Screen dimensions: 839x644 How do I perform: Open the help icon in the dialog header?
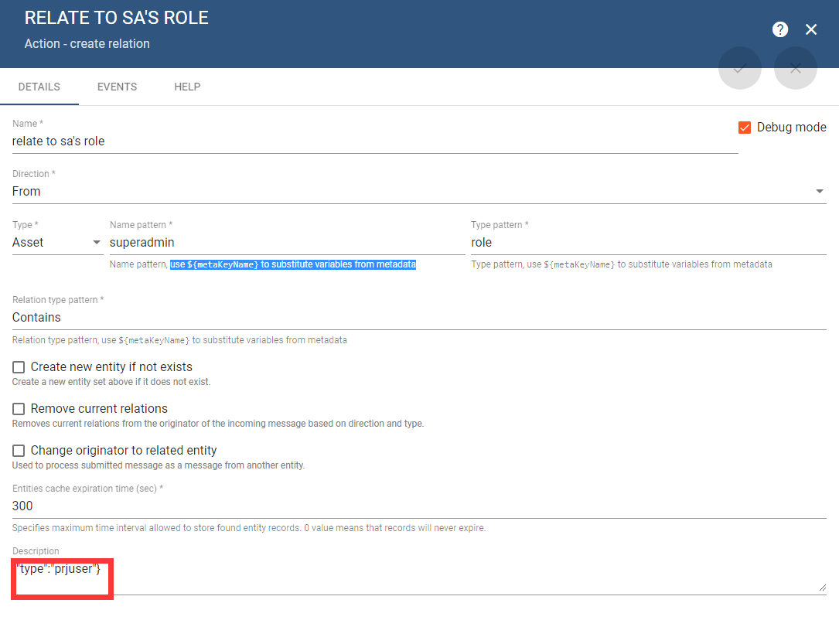point(780,29)
